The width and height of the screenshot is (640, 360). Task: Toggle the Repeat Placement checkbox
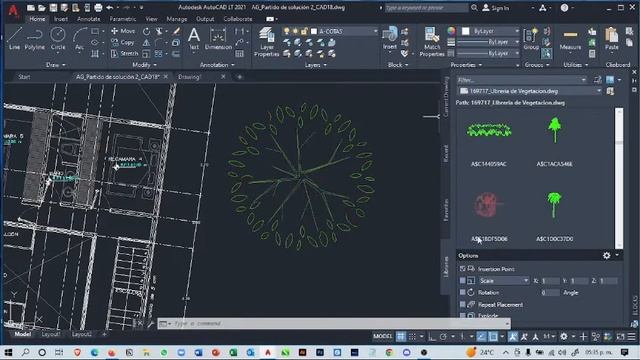(462, 304)
